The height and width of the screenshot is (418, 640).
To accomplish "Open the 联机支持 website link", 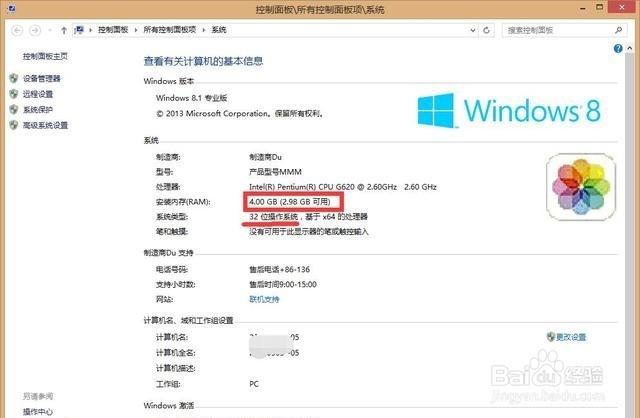I will (264, 299).
